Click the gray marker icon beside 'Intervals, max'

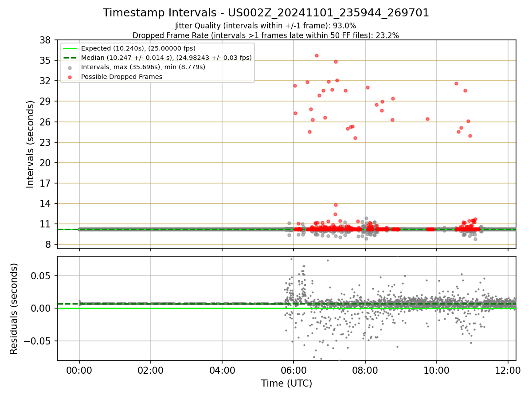pos(70,67)
